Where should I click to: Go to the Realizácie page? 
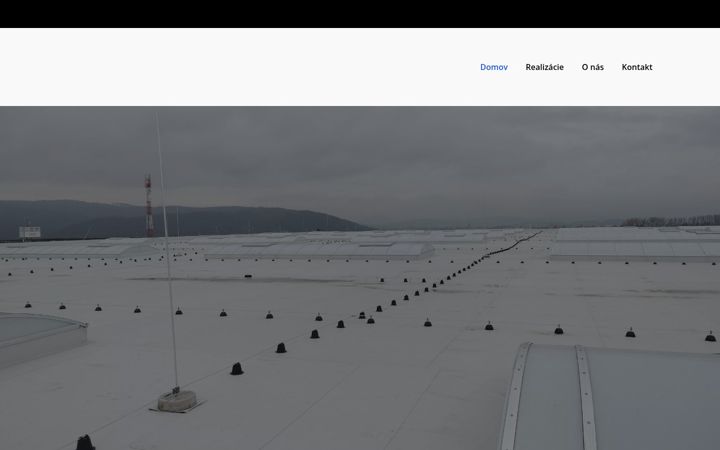click(x=544, y=67)
